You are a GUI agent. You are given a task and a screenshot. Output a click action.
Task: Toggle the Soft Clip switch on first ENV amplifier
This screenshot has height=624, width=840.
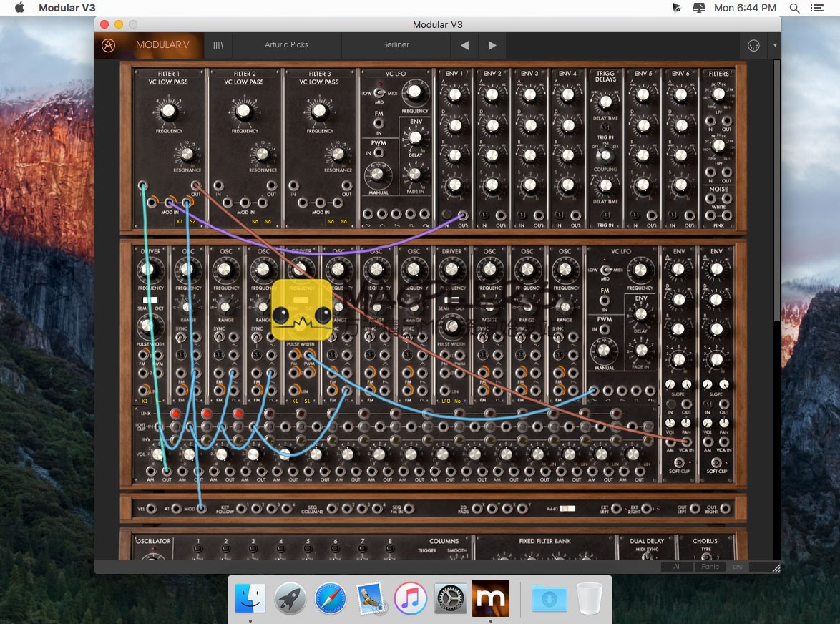(x=678, y=462)
